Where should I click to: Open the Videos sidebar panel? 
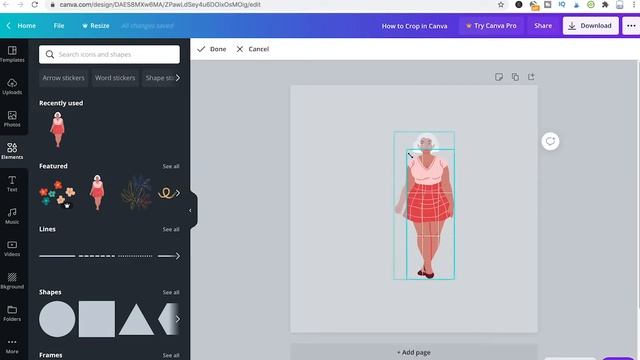pos(12,248)
